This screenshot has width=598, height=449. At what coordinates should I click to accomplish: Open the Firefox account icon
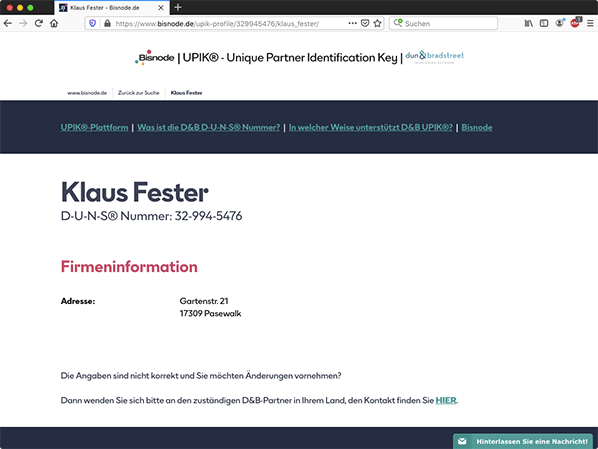click(559, 23)
